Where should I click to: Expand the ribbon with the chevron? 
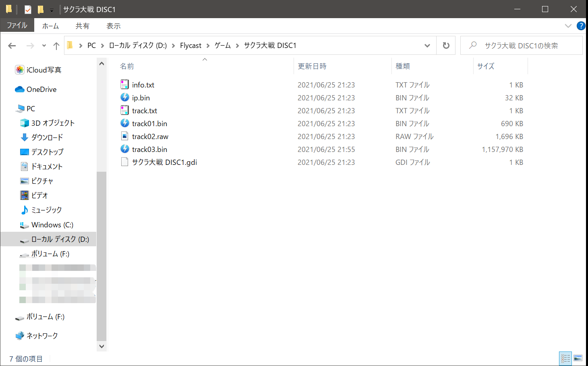[568, 26]
